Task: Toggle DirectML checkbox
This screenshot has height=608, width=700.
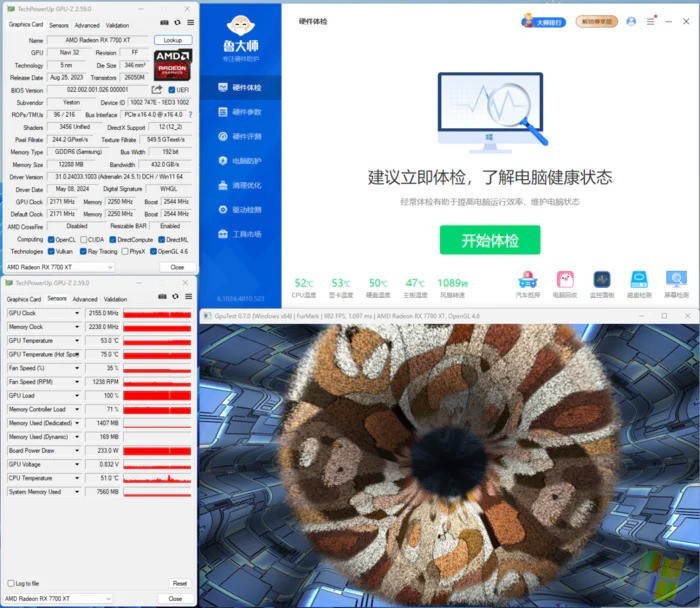Action: (x=162, y=240)
